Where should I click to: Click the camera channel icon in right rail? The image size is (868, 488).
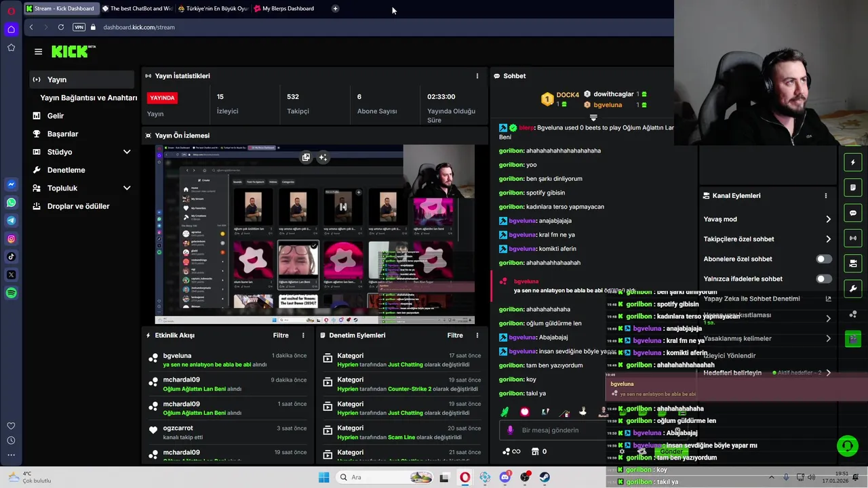tap(853, 263)
